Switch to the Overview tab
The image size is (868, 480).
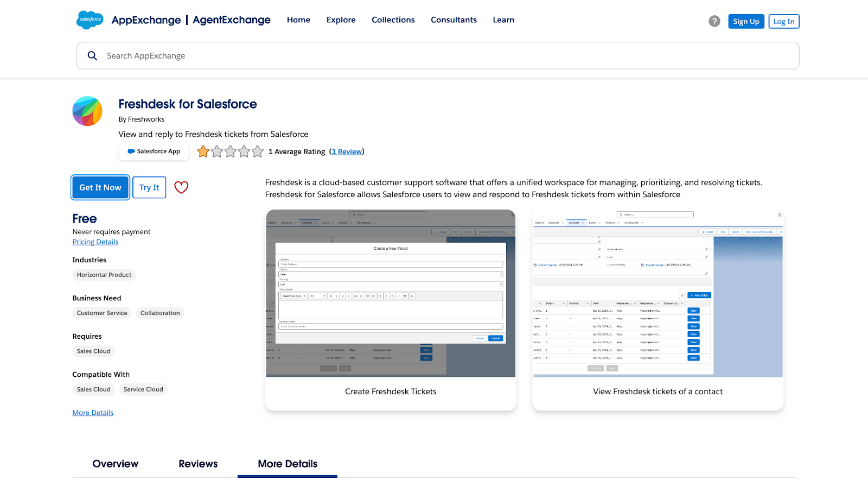[116, 464]
